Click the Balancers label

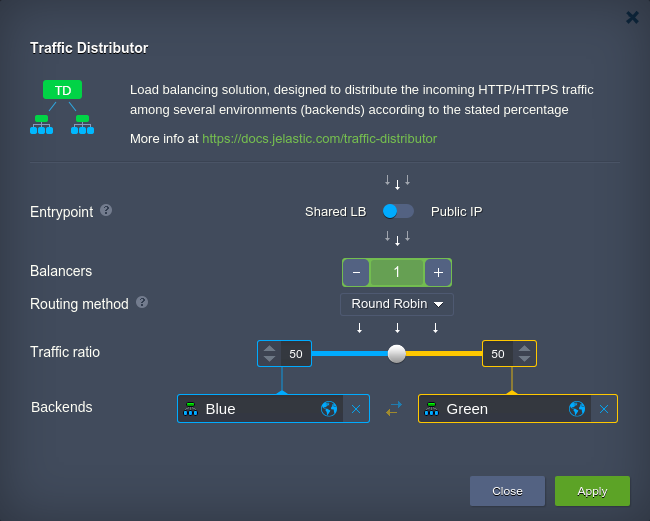coord(61,271)
